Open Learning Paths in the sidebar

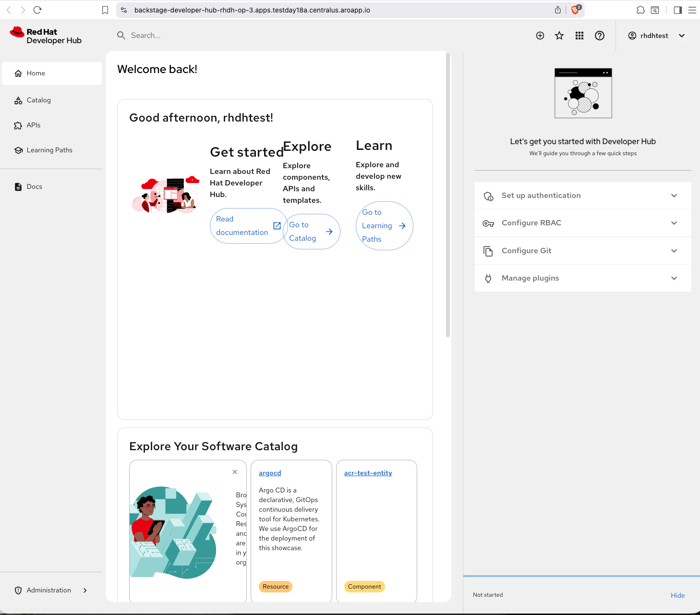(52, 150)
